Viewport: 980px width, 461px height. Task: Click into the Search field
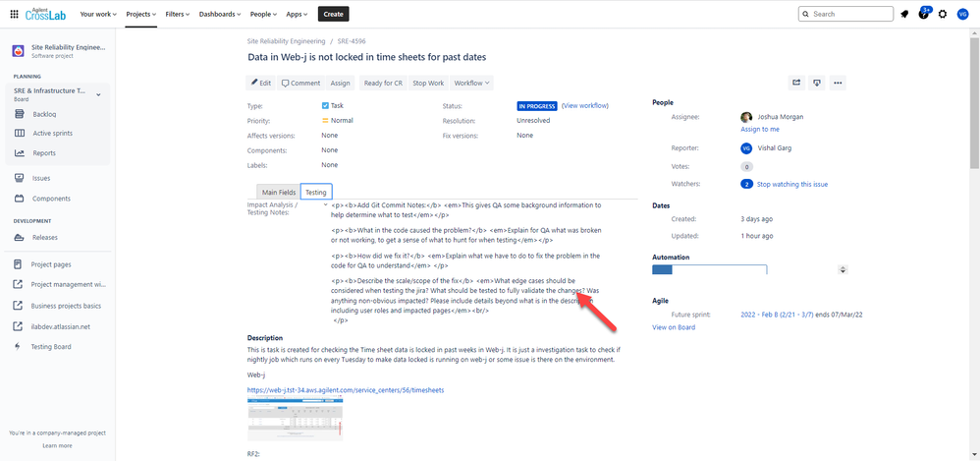845,14
